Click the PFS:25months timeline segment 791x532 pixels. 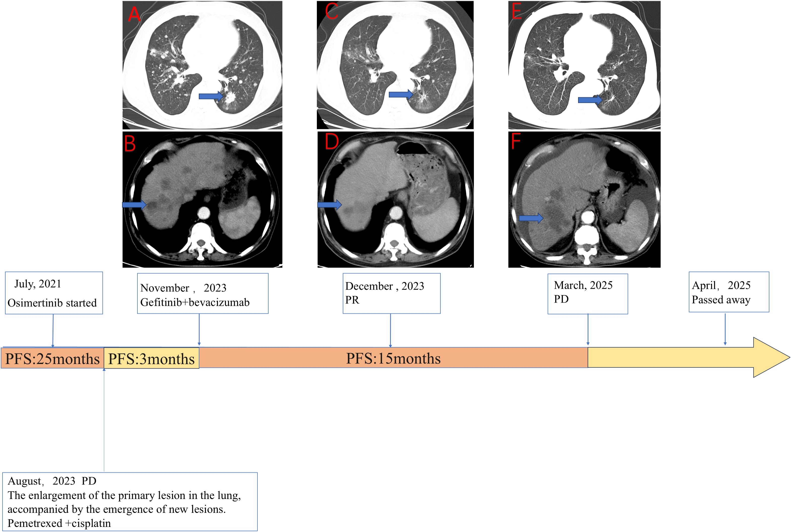52,358
